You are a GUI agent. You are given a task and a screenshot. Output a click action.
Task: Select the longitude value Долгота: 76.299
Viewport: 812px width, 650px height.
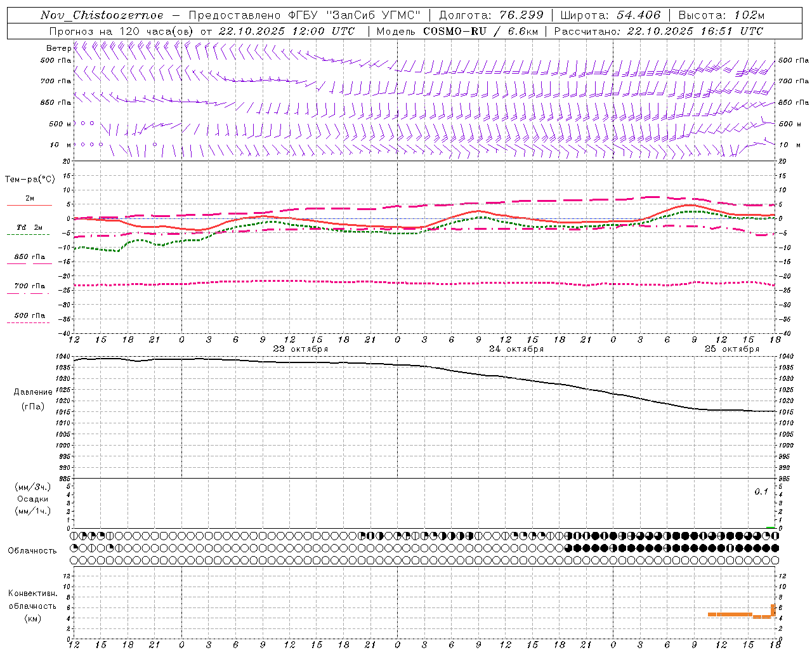point(491,15)
